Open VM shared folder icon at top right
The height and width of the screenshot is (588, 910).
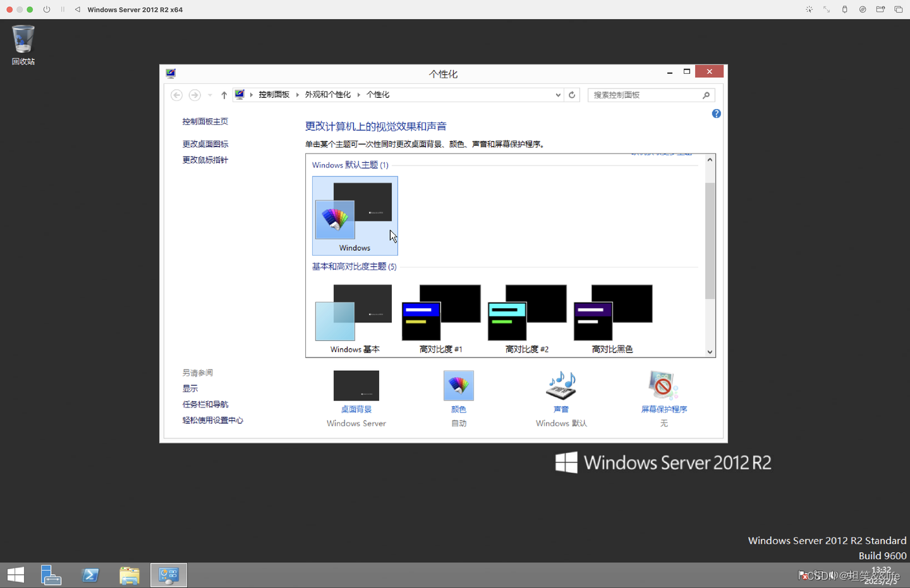880,9
